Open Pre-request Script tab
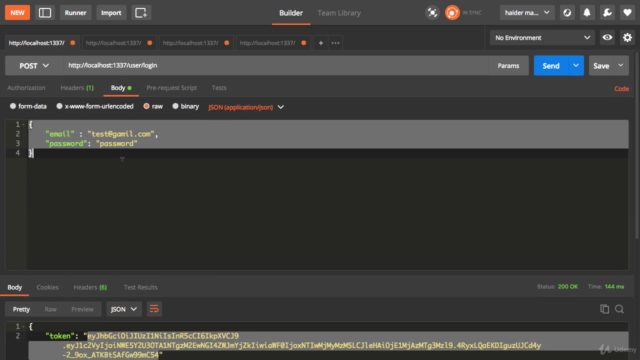This screenshot has height=360, width=640. click(171, 88)
